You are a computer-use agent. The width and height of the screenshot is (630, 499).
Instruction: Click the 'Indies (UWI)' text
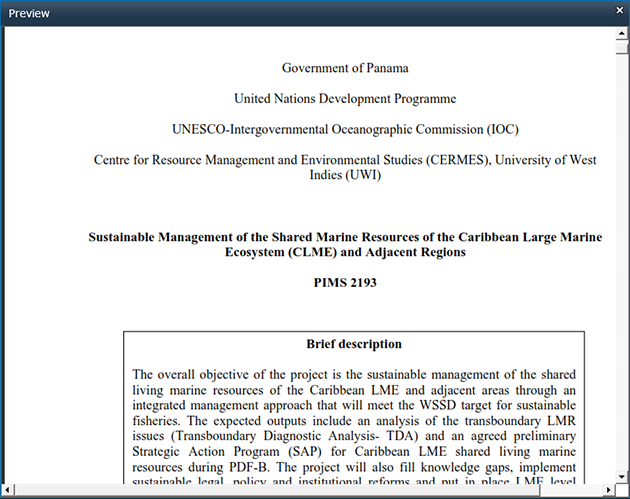click(x=345, y=175)
